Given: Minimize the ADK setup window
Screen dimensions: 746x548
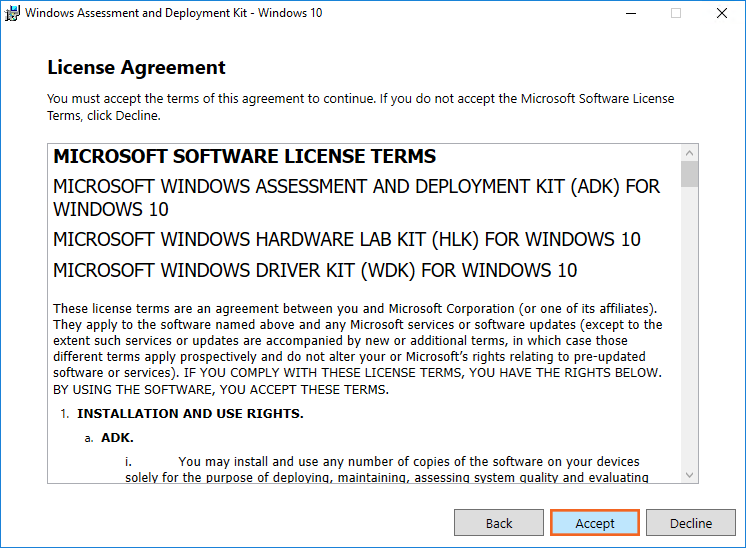Looking at the screenshot, I should [x=630, y=14].
